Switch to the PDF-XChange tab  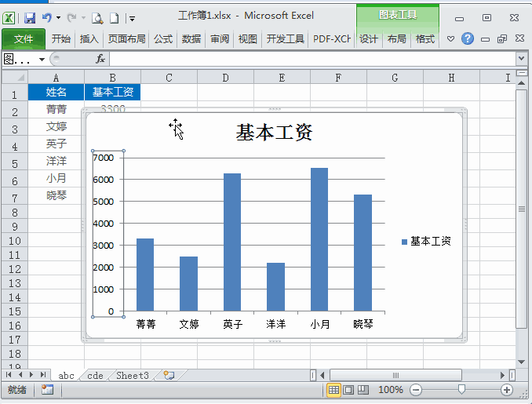[331, 38]
